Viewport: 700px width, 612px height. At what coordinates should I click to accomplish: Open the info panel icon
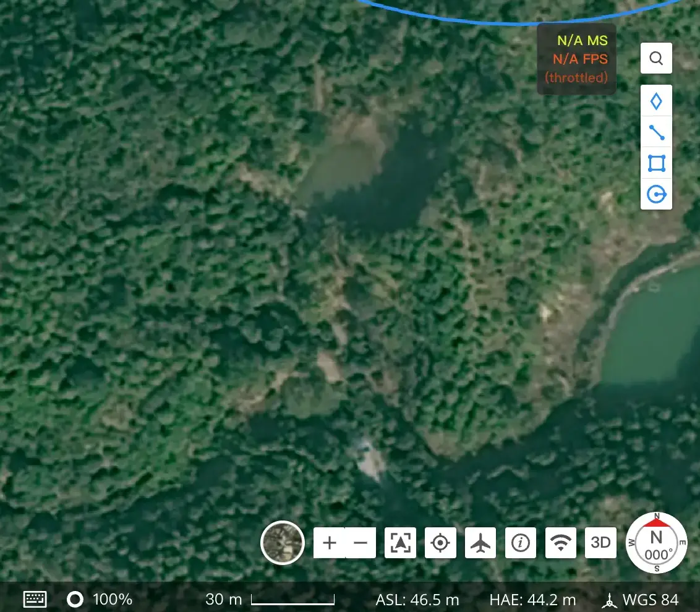click(521, 543)
